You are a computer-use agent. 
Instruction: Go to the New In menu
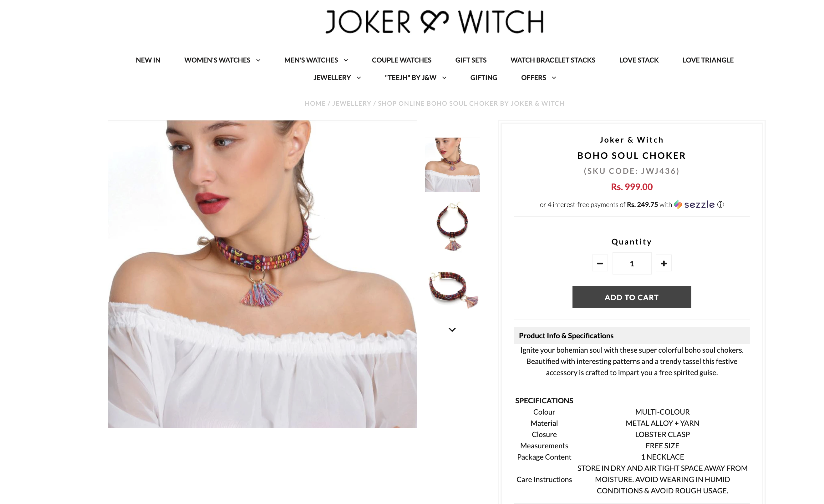(x=148, y=60)
